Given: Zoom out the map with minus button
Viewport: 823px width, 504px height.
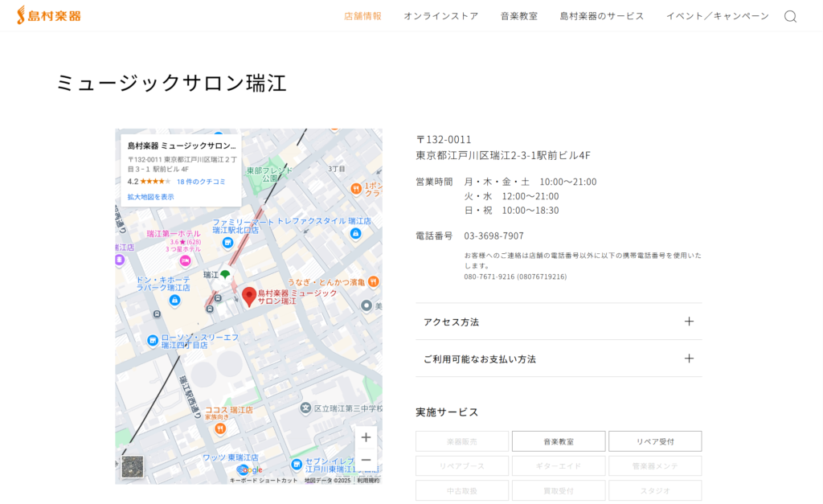Looking at the screenshot, I should (x=366, y=460).
